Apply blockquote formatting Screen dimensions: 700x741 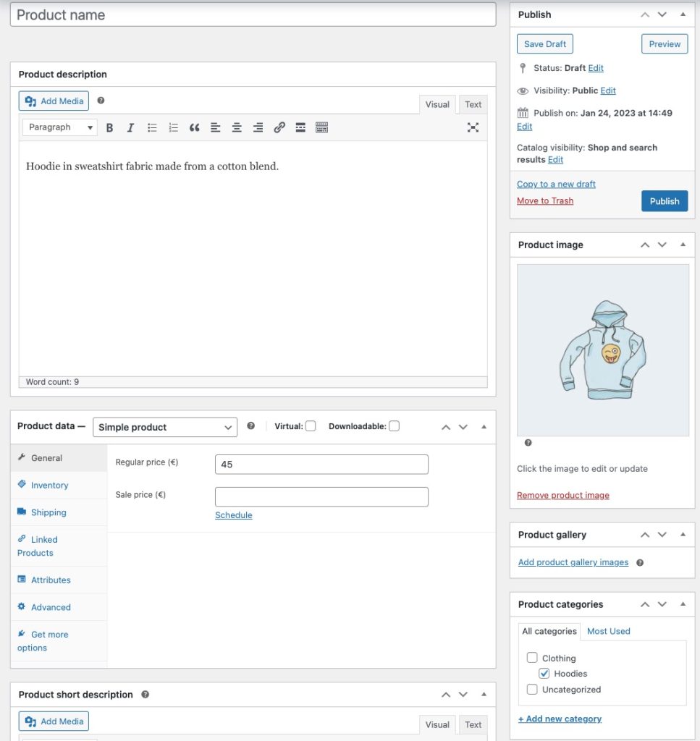[194, 127]
